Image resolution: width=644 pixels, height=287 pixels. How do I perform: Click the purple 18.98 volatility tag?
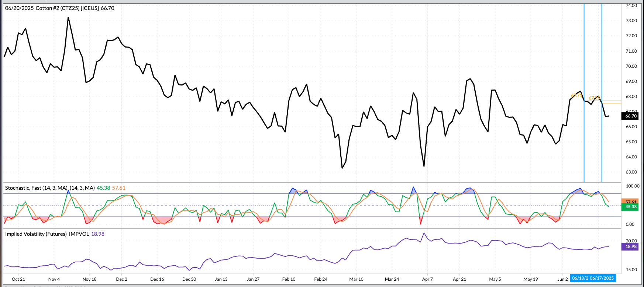631,246
